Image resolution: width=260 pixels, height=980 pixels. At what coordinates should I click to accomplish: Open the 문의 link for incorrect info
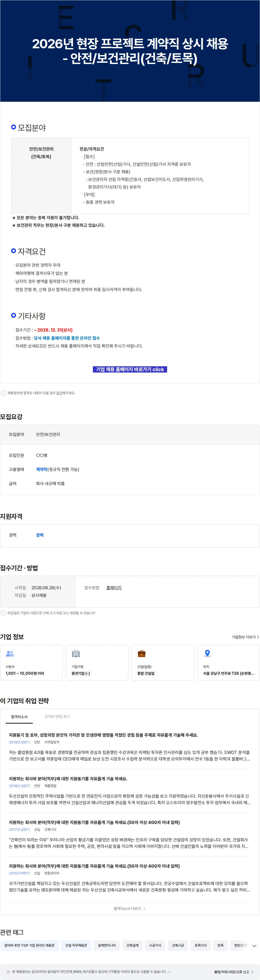(59, 393)
